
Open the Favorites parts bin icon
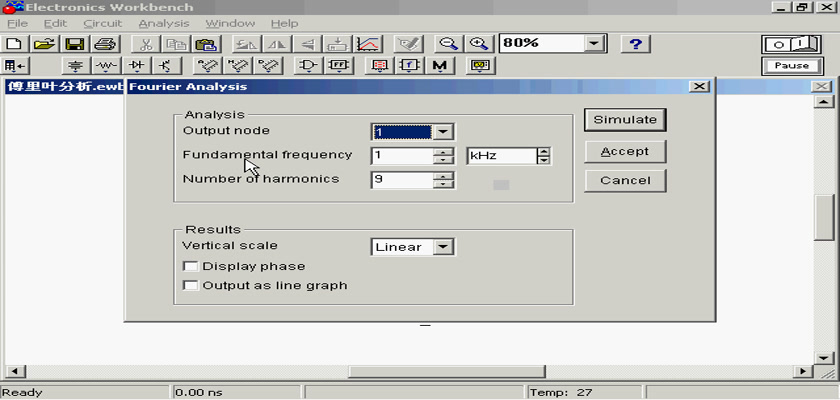click(x=15, y=66)
